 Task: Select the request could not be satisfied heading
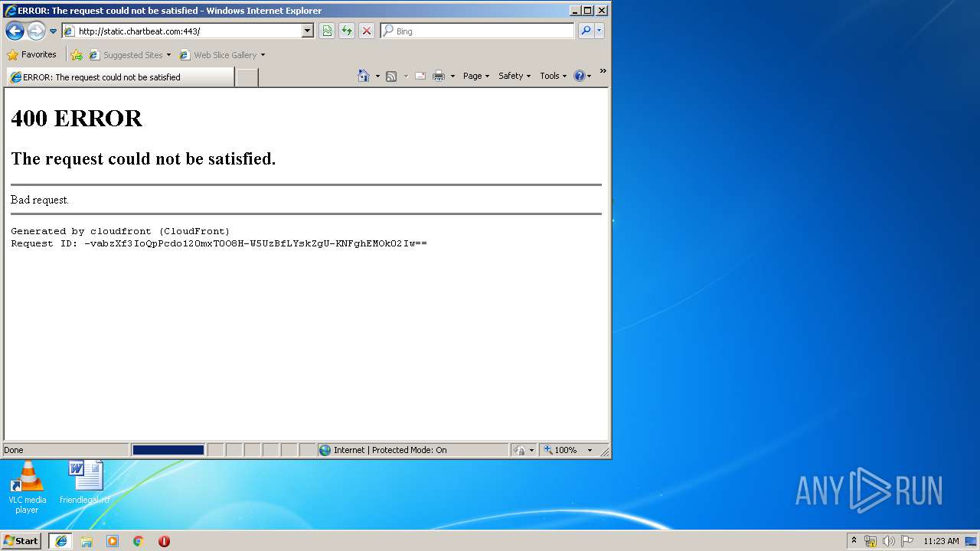143,159
